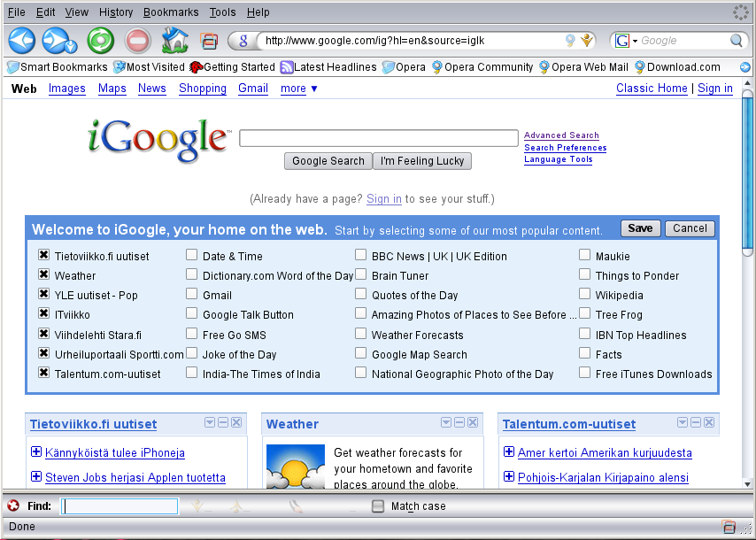Click the bookmarks toolbar overflow arrow icon
The width and height of the screenshot is (756, 540).
tap(744, 67)
